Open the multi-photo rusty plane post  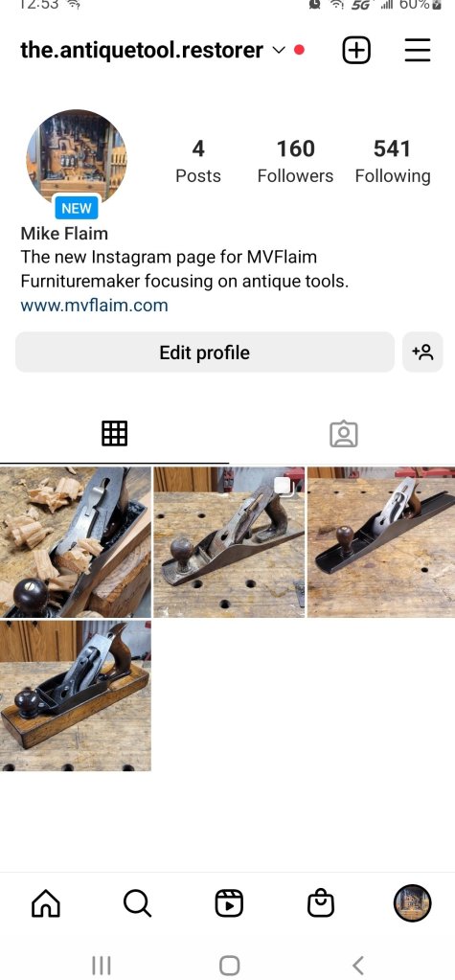(x=229, y=542)
